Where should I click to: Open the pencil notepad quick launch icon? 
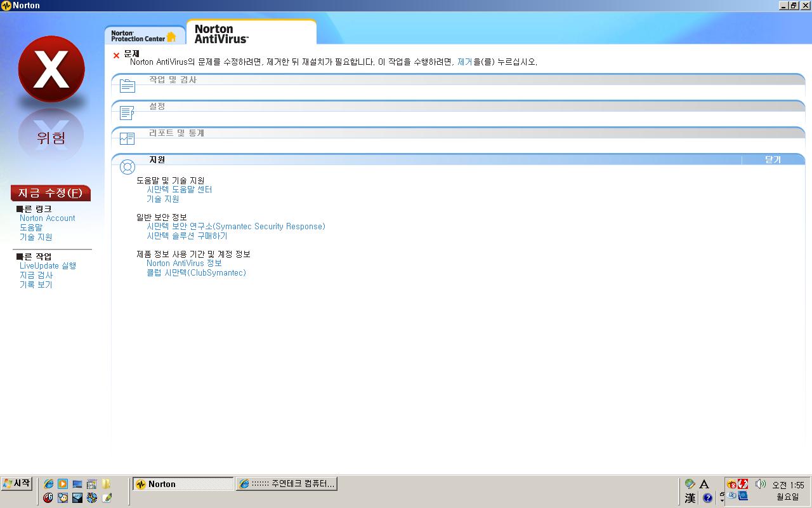106,498
